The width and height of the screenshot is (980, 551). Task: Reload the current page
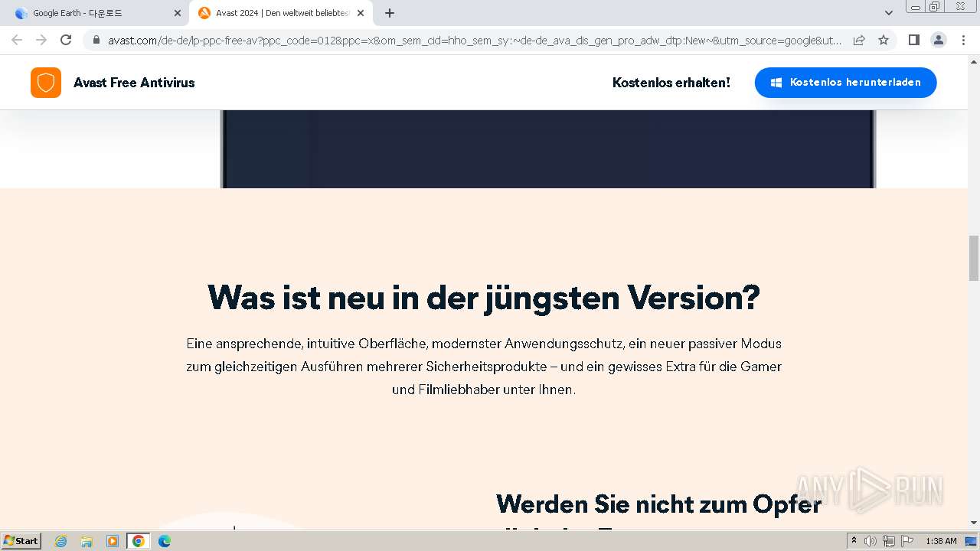click(66, 40)
